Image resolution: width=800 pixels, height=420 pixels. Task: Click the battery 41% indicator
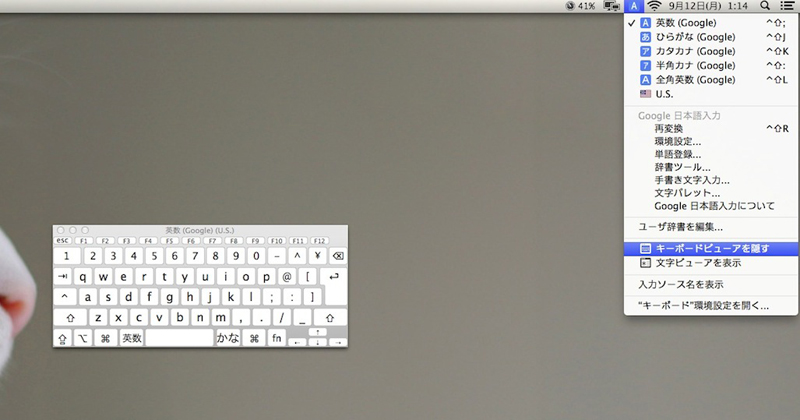[581, 6]
